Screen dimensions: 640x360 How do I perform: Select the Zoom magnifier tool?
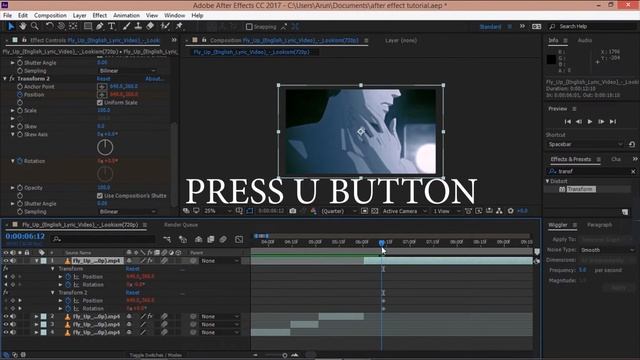[35, 27]
